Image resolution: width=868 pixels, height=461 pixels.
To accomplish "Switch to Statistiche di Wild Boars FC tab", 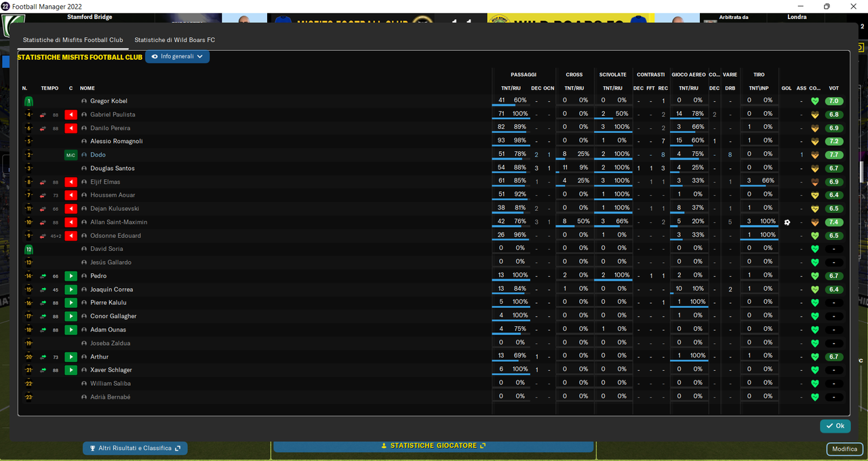I will (175, 40).
